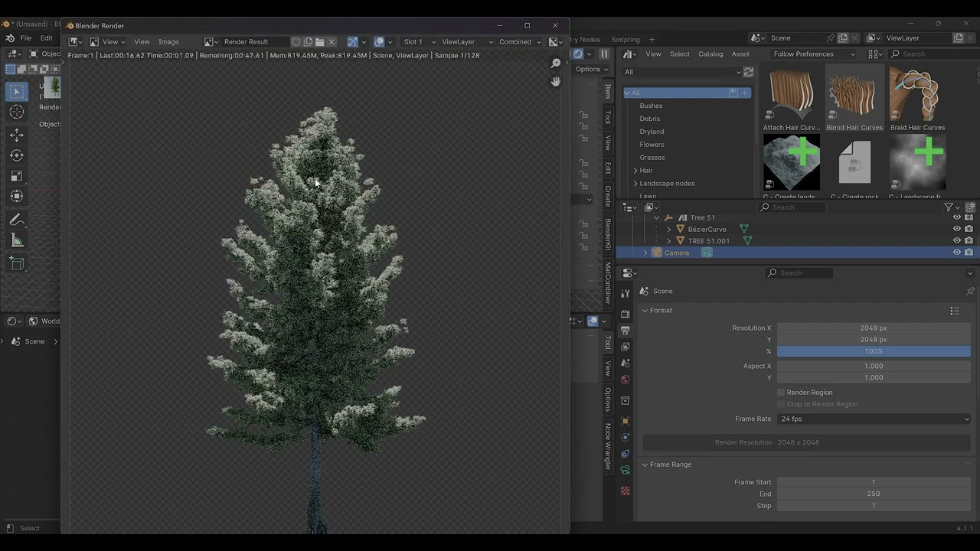Toggle visibility of BézierCurve
This screenshot has width=980, height=551.
(x=956, y=229)
